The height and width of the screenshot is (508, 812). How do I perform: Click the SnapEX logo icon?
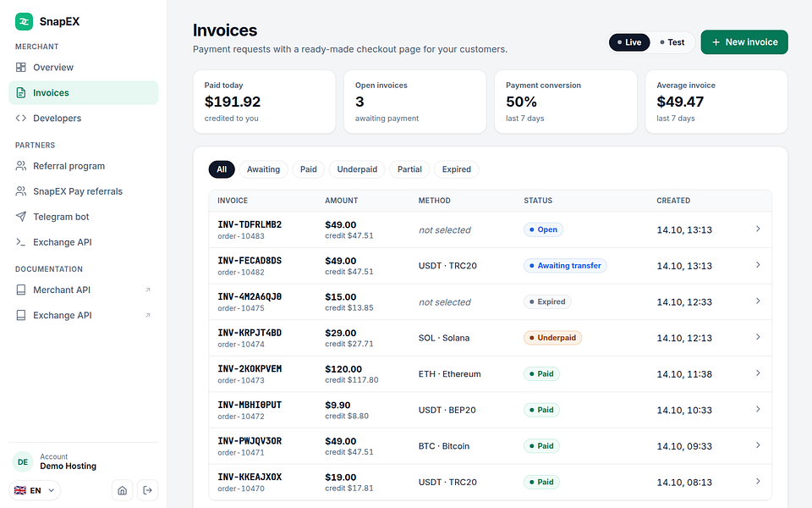(x=24, y=21)
